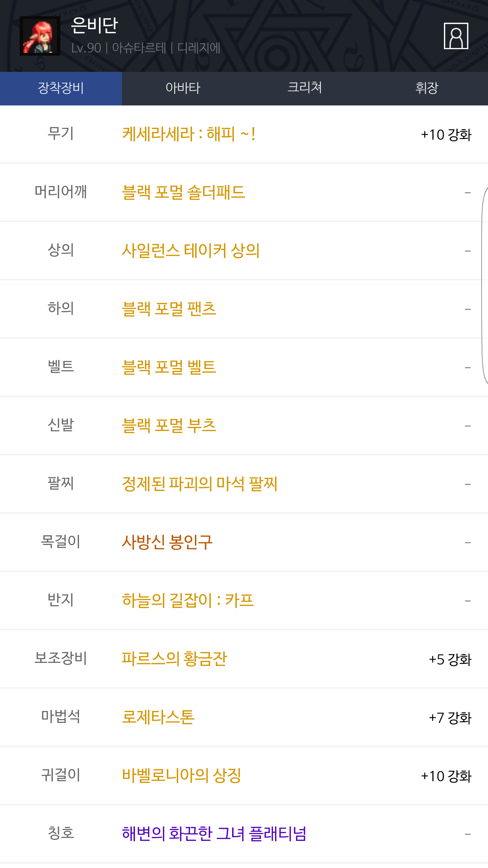View the 바벨로니아의 상징 earring

(181, 775)
